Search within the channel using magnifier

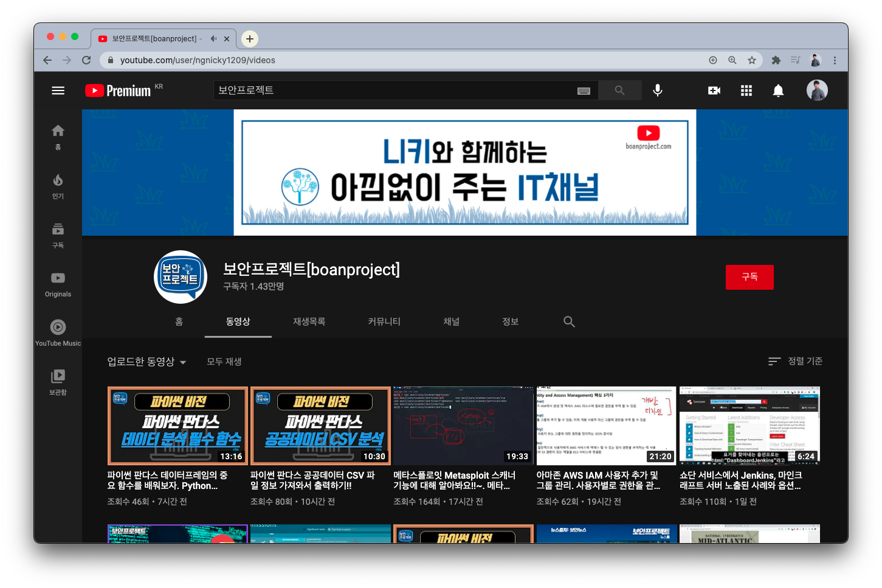point(569,321)
